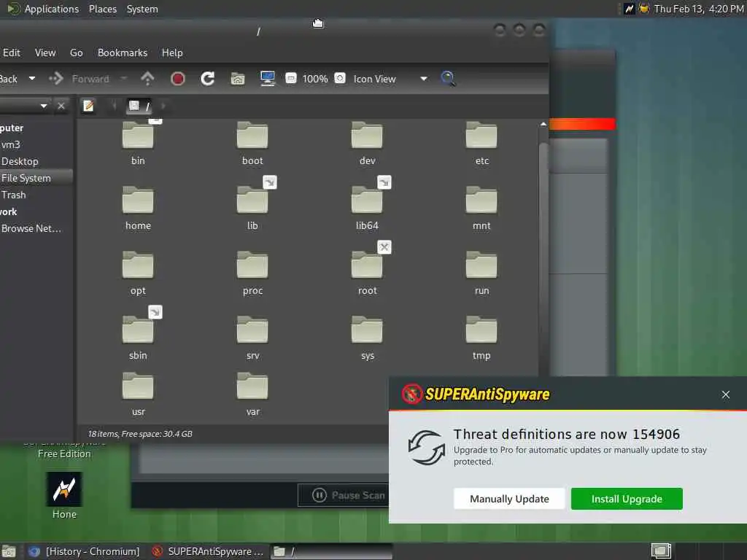
Task: Pause the scan in SUPERAntiSpyware window
Action: click(344, 495)
